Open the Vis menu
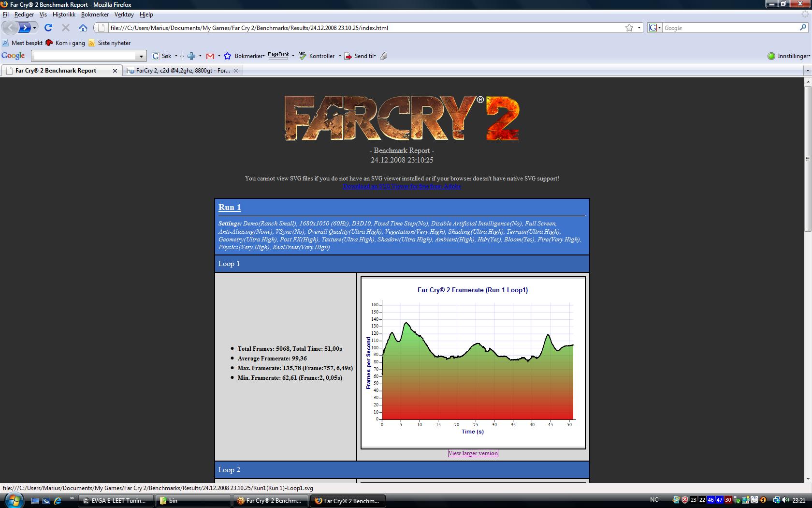Image resolution: width=812 pixels, height=508 pixels. coord(43,15)
